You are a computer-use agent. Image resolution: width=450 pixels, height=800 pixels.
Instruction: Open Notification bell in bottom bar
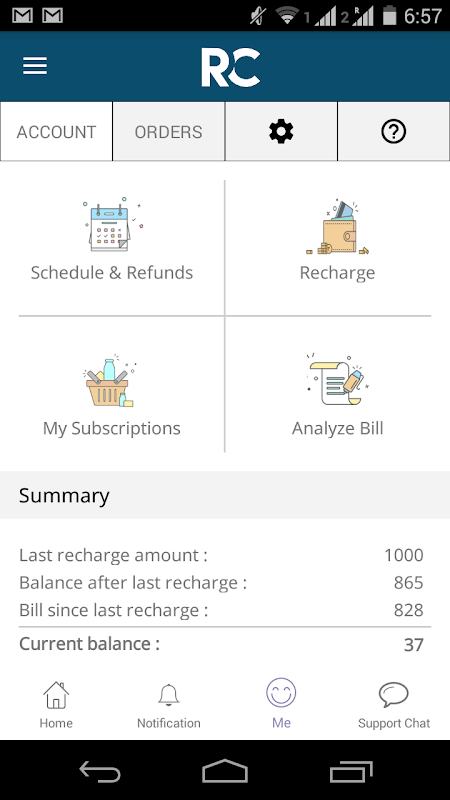tap(168, 705)
